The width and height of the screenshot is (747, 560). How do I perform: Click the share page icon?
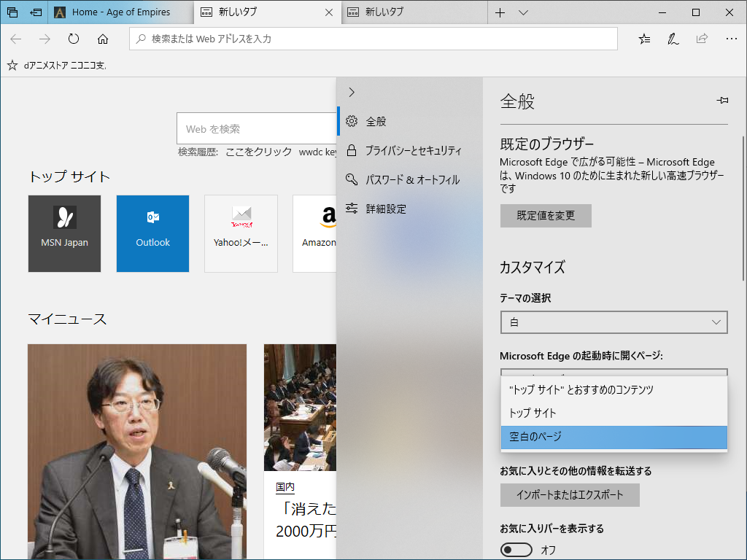coord(703,39)
